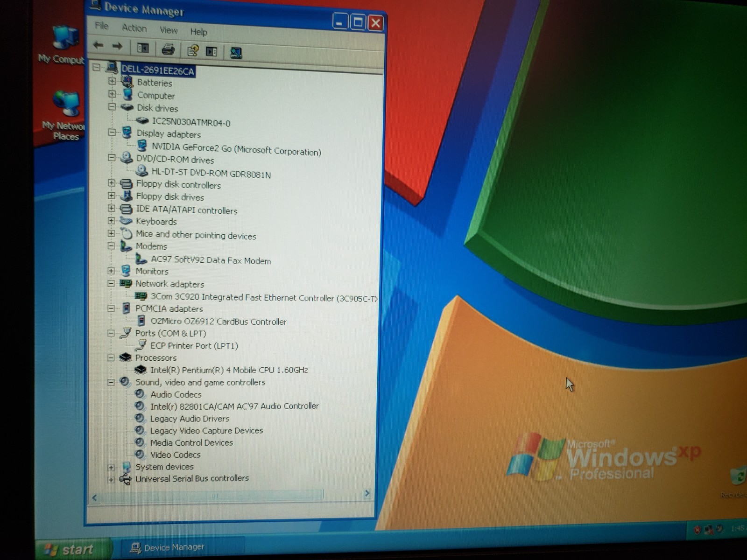This screenshot has height=560, width=747.
Task: Select the NVIDIA GeForce2 Go device icon
Action: 142,146
